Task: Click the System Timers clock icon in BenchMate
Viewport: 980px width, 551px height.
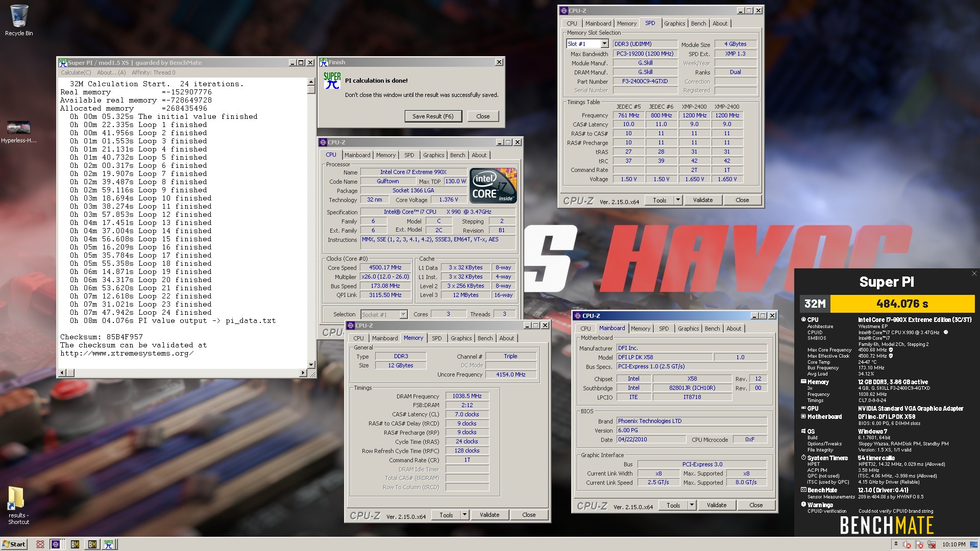Action: (x=803, y=458)
